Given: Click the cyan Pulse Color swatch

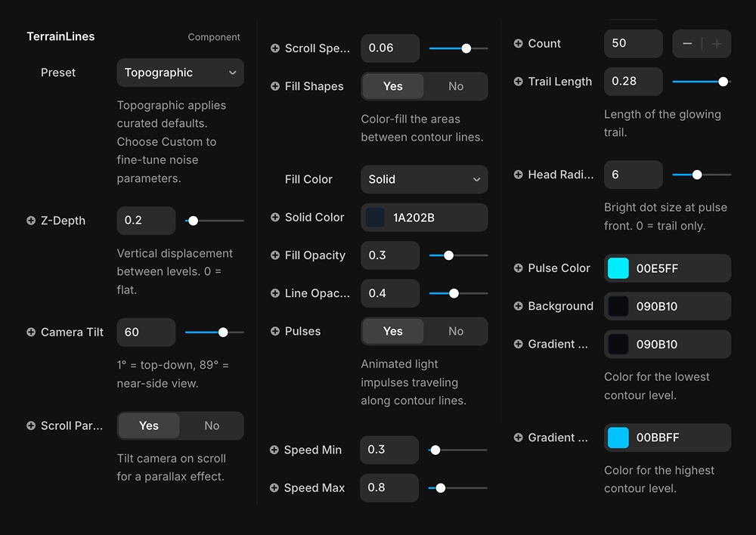Looking at the screenshot, I should click(x=618, y=268).
